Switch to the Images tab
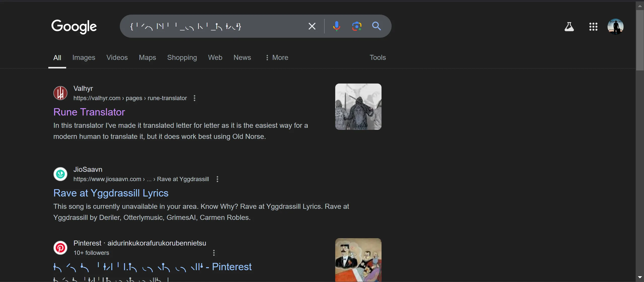 pos(84,58)
